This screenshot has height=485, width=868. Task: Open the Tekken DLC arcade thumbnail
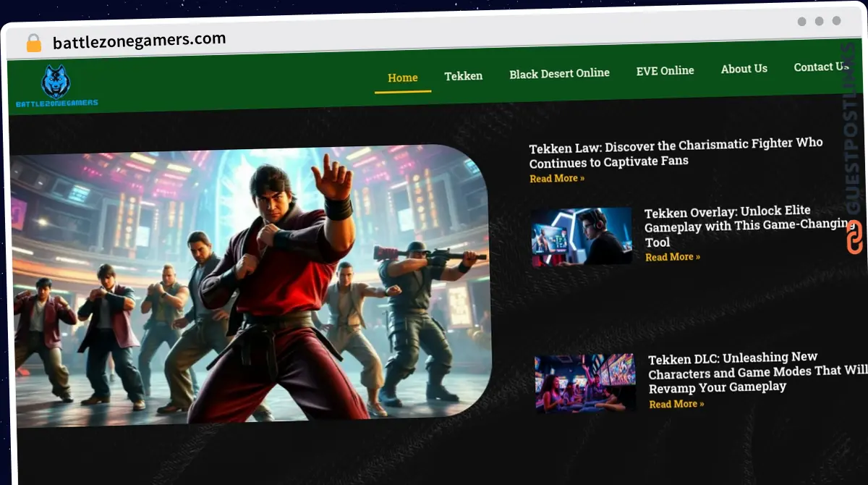tap(585, 383)
